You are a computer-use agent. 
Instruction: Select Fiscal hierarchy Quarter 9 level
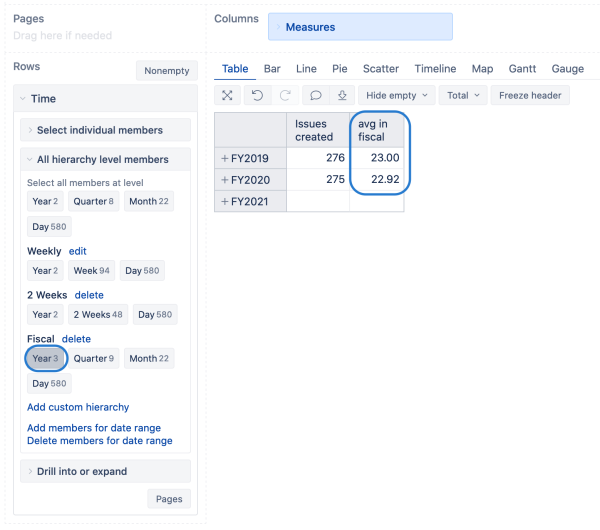pos(94,359)
